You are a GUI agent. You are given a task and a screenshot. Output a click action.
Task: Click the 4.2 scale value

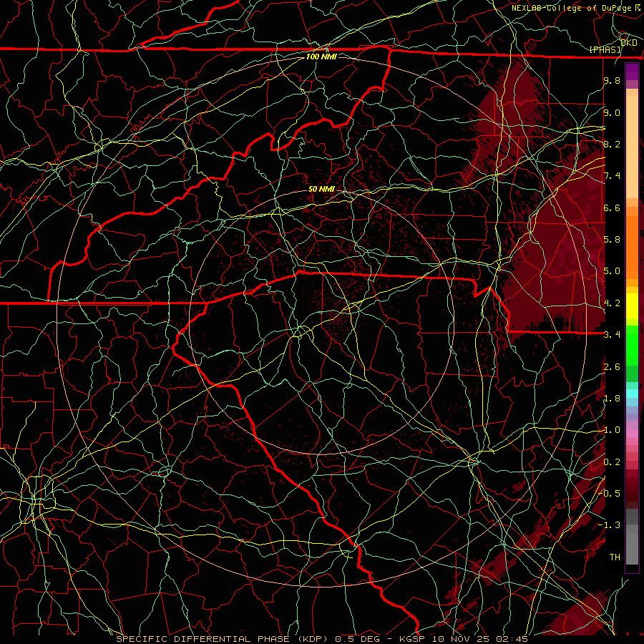coord(612,303)
